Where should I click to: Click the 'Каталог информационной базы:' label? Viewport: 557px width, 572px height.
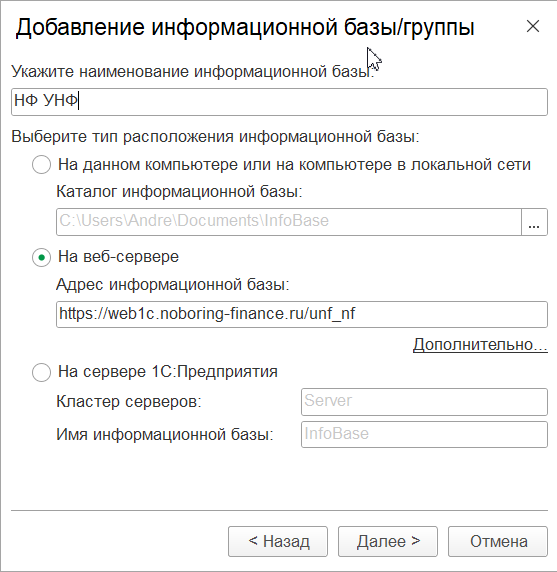[179, 192]
